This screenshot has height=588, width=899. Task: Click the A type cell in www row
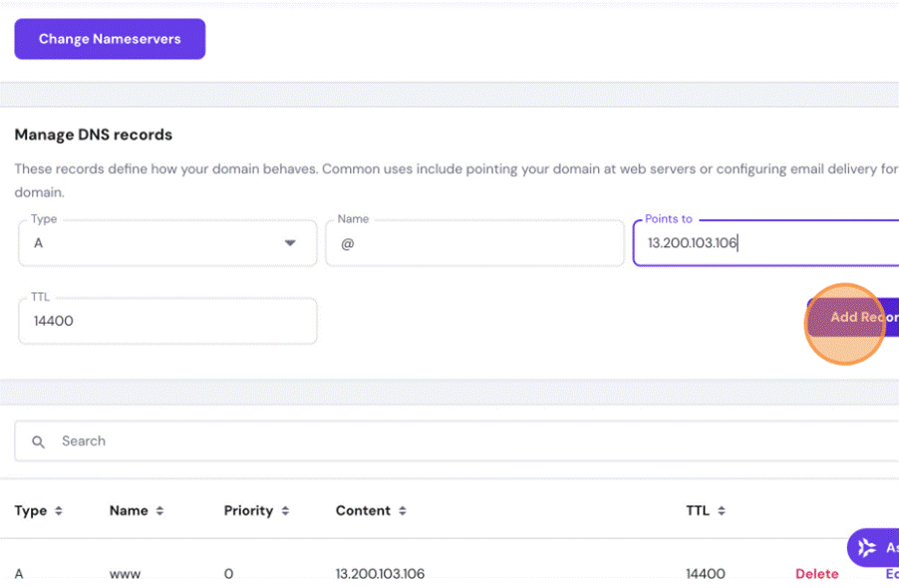(x=19, y=573)
